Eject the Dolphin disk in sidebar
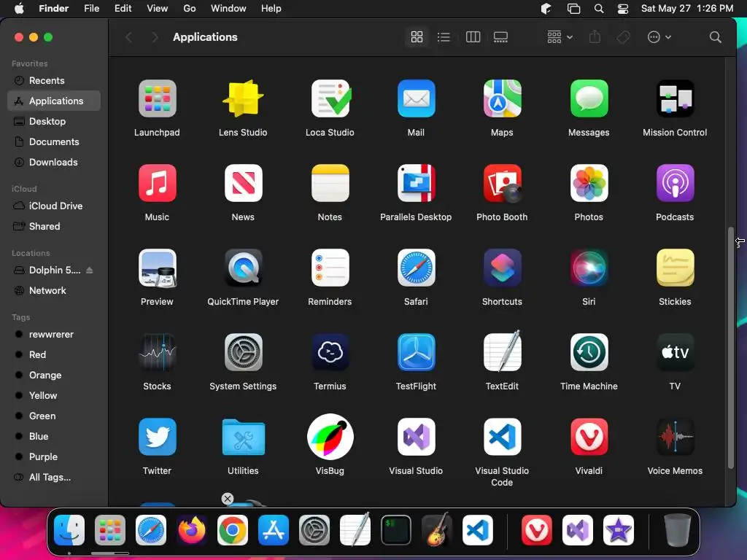 [89, 270]
